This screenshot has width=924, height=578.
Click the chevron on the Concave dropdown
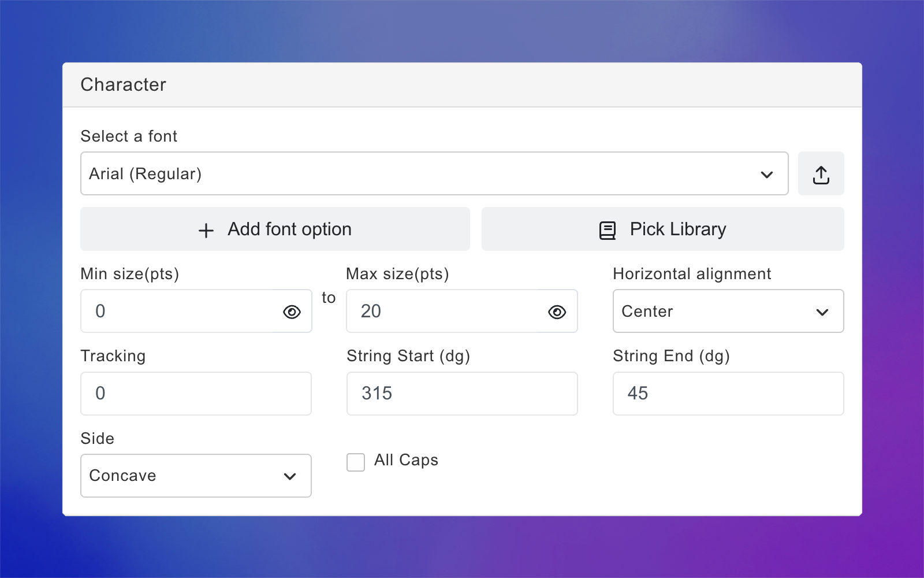click(x=290, y=476)
